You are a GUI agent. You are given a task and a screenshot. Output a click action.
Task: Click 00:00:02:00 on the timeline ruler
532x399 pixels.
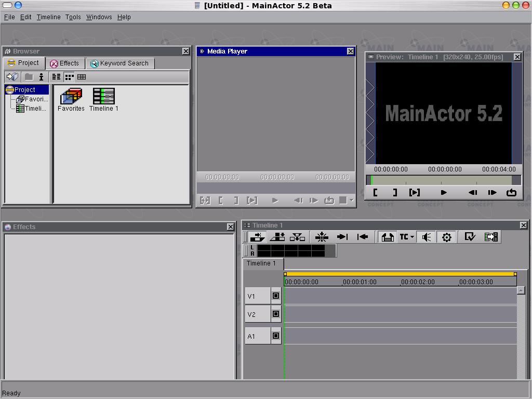coord(418,282)
